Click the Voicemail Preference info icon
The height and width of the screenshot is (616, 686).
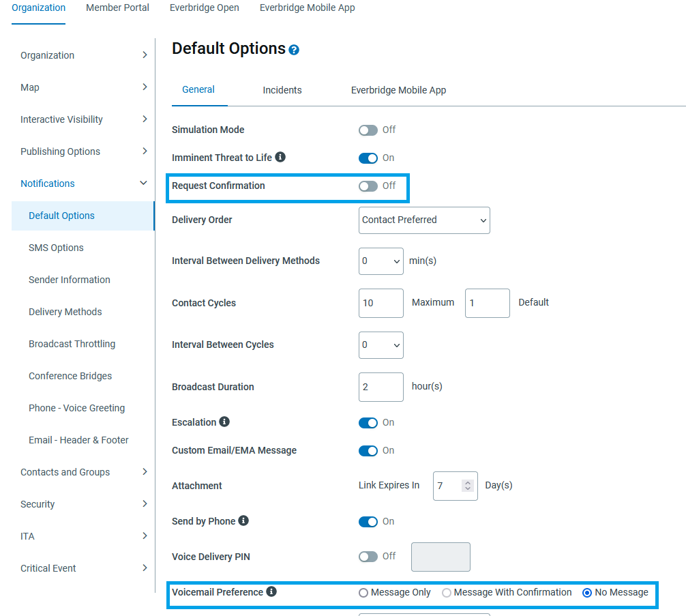272,591
